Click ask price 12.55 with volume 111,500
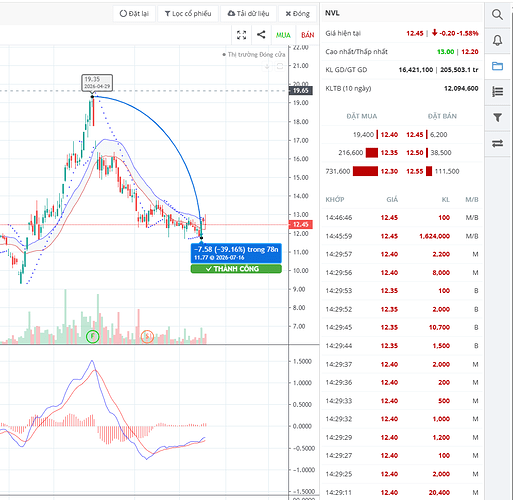The height and width of the screenshot is (500, 513). 415,171
